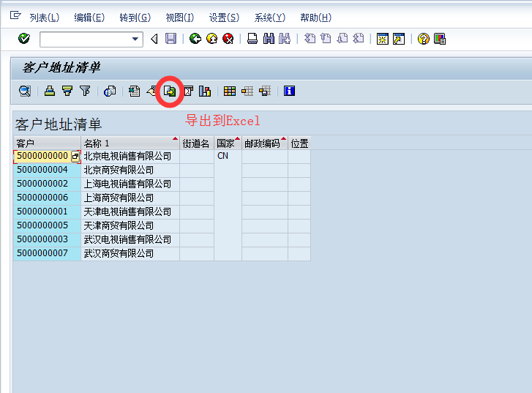
Task: Click the Select Layout icon
Action: tap(247, 91)
